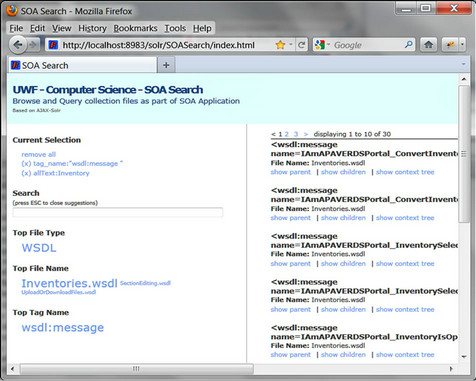
Task: Click the remove all selection link
Action: click(x=39, y=154)
